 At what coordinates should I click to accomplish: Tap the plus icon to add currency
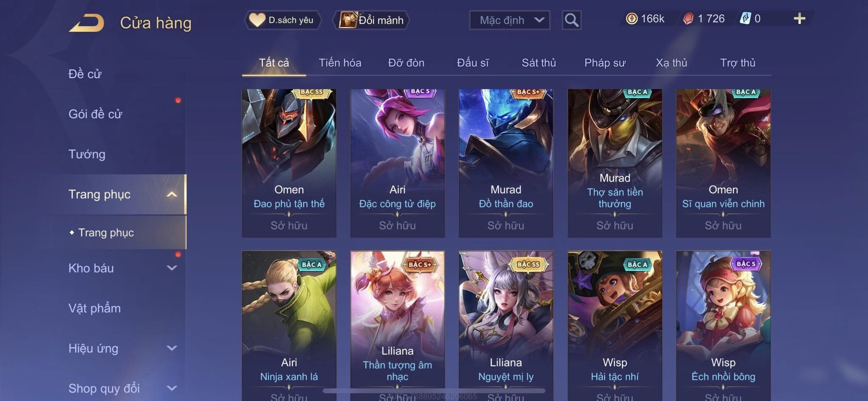799,19
